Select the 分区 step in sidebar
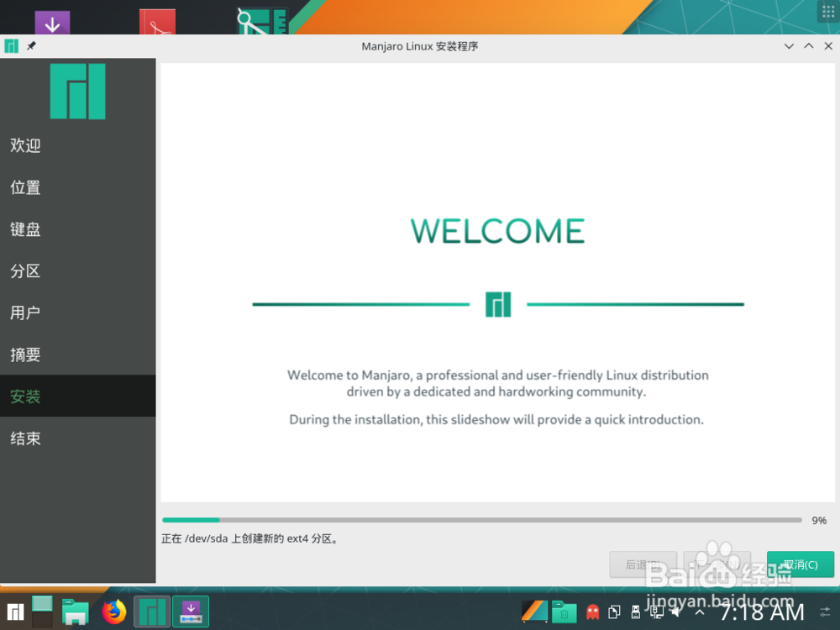Screen dimensions: 840x630 tap(77, 270)
